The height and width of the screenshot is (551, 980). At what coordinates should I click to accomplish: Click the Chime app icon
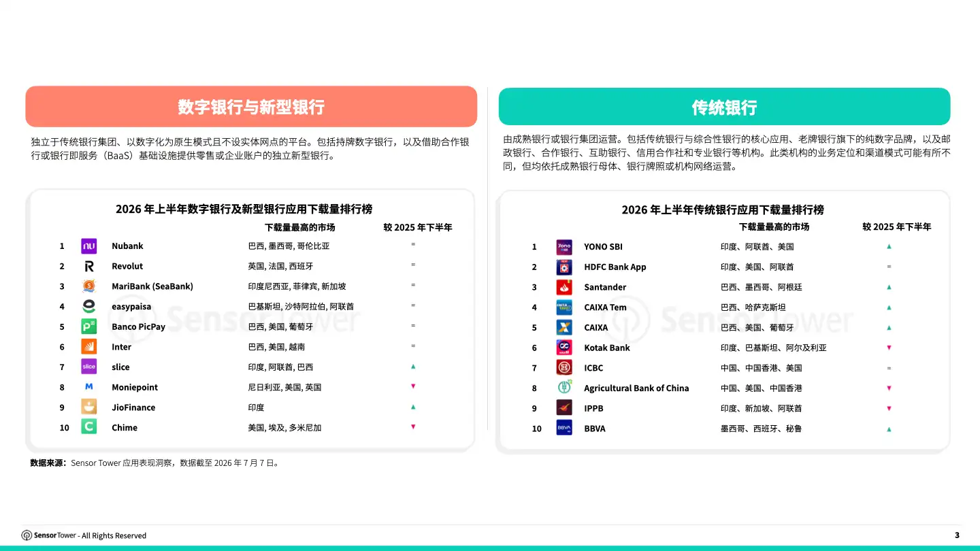[88, 427]
